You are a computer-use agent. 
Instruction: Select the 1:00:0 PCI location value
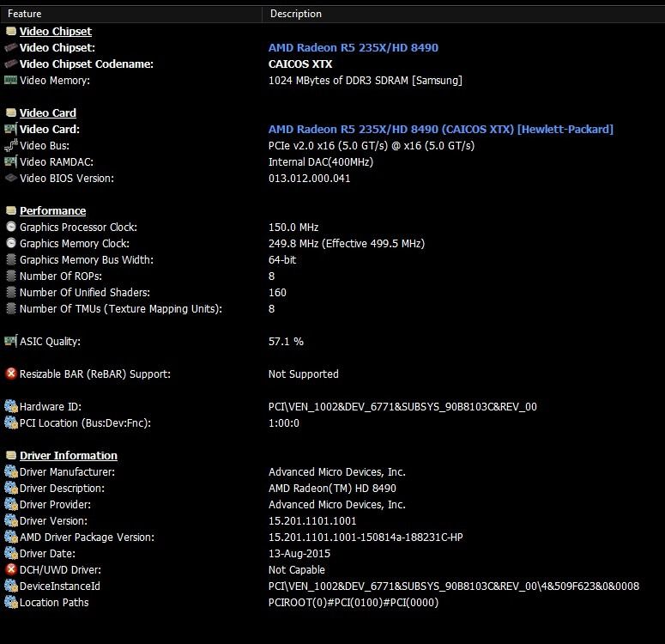coord(284,422)
